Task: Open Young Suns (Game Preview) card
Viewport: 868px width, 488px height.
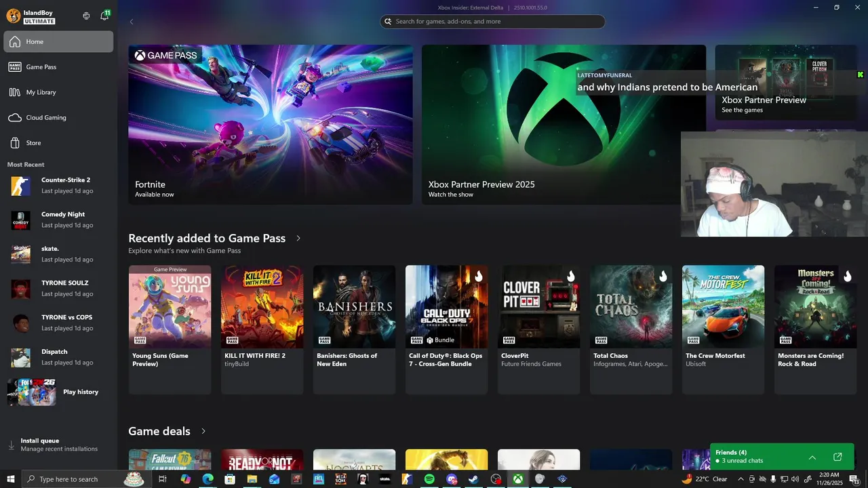Action: click(x=170, y=329)
